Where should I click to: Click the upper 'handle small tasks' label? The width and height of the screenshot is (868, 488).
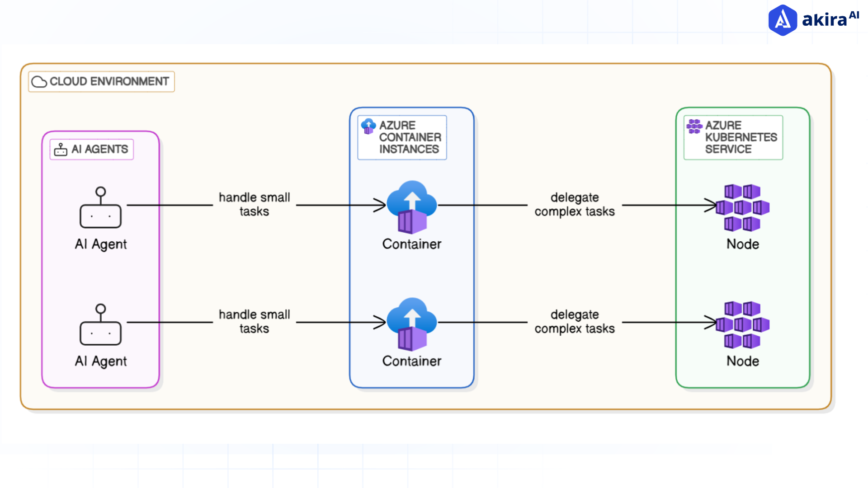254,204
